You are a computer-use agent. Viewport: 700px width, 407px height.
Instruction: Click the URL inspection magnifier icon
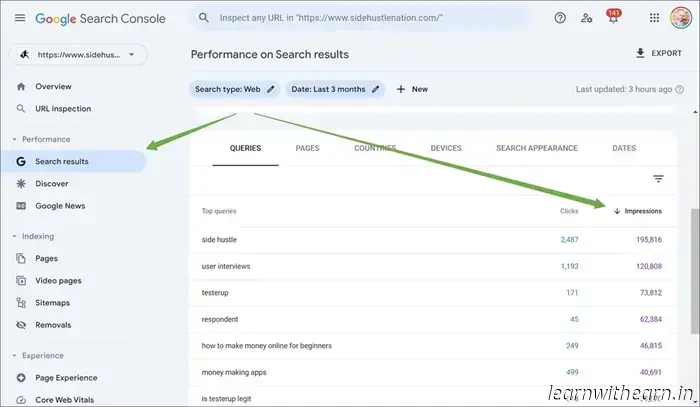21,108
